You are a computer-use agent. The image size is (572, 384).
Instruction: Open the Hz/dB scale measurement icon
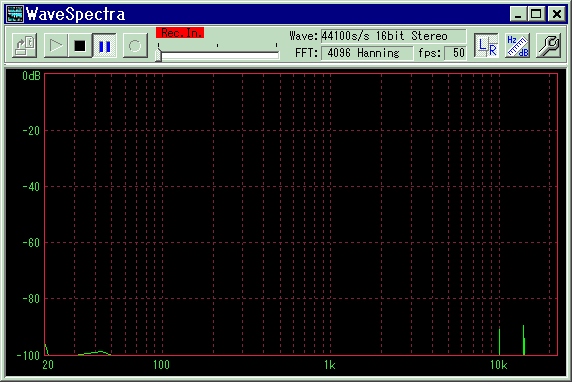(x=517, y=46)
